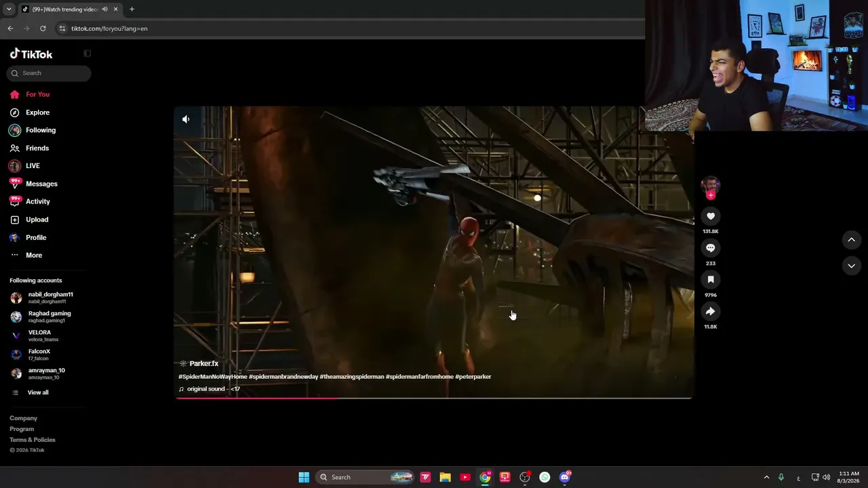Open File Explorer from the taskbar
This screenshot has height=488, width=868.
(445, 477)
